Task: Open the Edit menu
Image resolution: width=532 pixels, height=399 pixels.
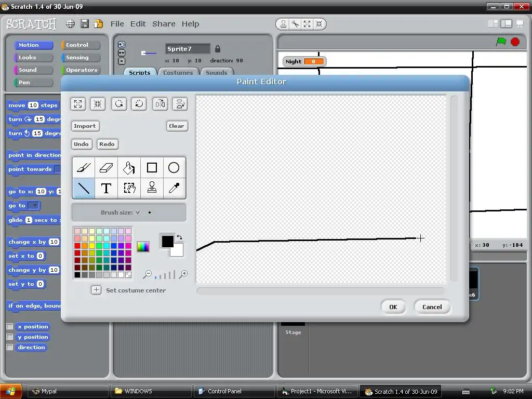Action: (138, 24)
